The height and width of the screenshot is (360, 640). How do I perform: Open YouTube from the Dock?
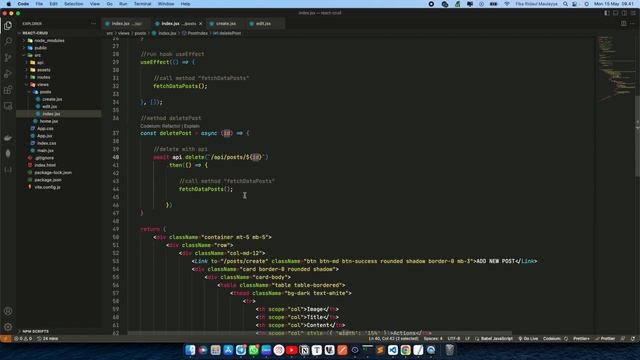(291, 350)
